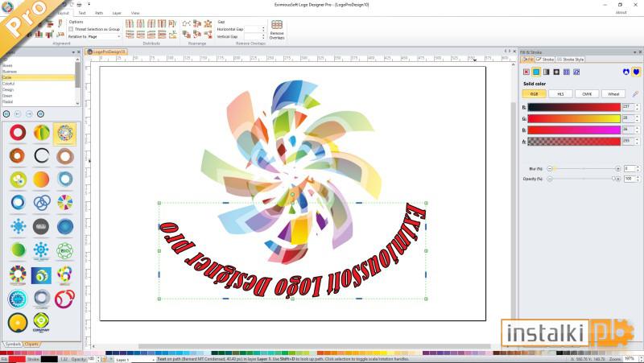This screenshot has height=363, width=644.
Task: Switch to the Layer ribbon tab
Action: [x=117, y=13]
